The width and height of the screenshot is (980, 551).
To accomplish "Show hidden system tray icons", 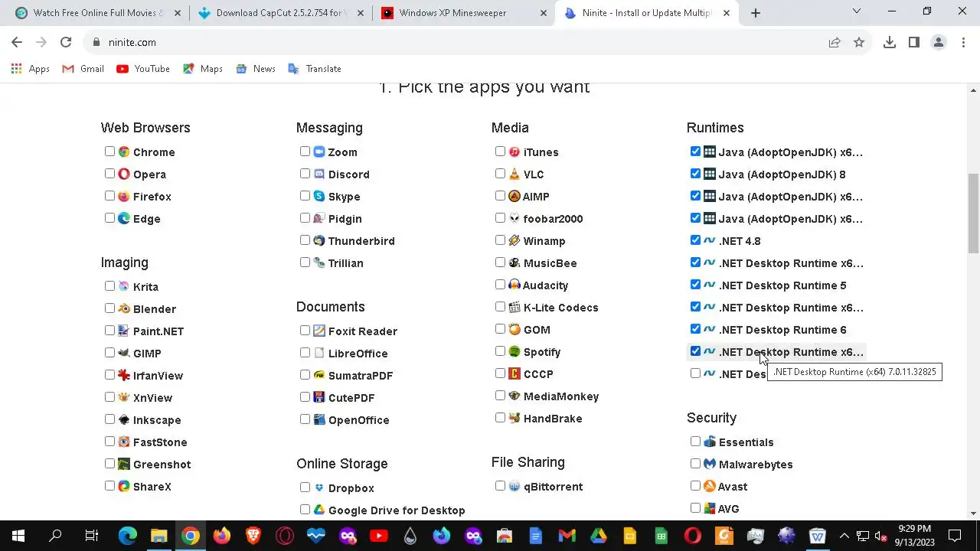I will pyautogui.click(x=844, y=536).
